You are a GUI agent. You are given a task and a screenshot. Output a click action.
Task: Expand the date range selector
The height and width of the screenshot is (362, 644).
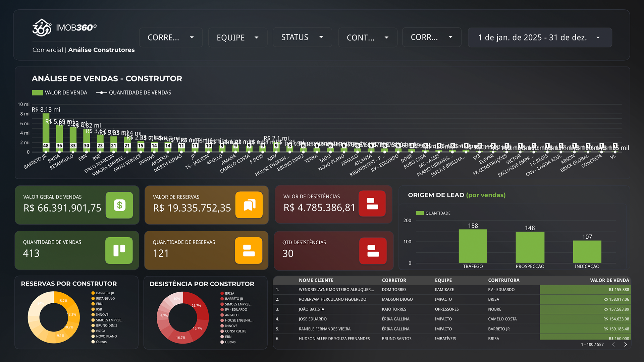click(540, 38)
